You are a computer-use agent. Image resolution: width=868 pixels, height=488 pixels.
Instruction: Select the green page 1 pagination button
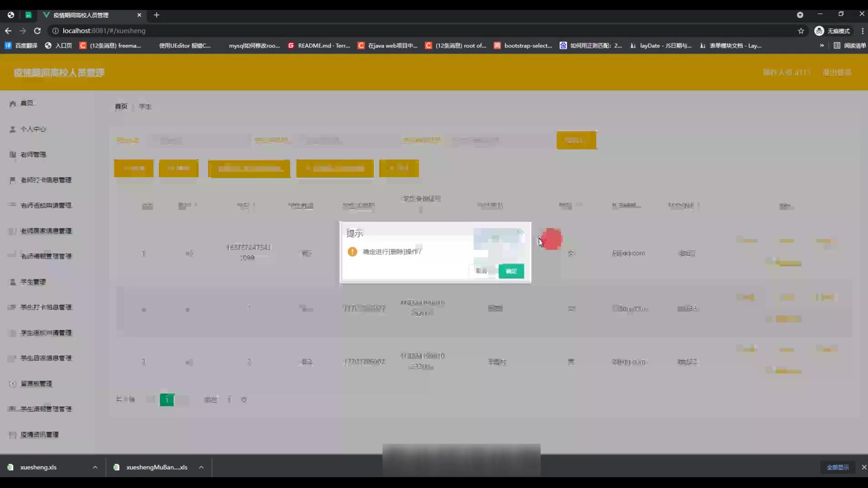(166, 400)
